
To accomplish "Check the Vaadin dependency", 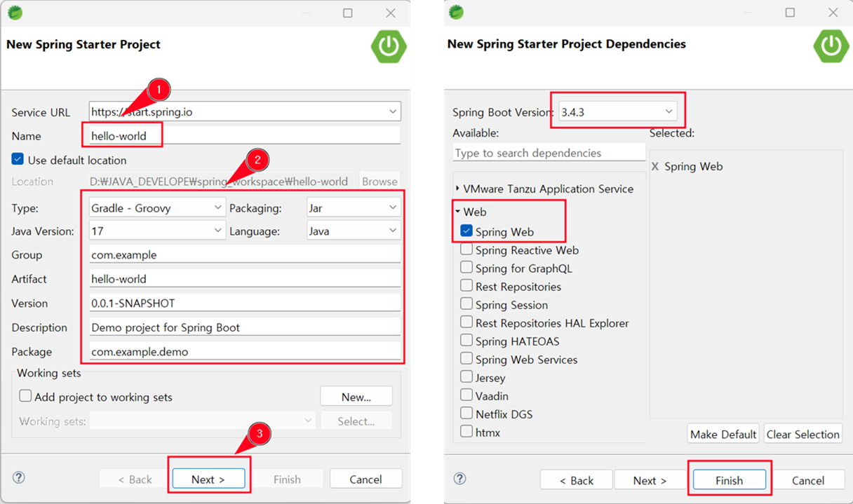I will [x=466, y=395].
